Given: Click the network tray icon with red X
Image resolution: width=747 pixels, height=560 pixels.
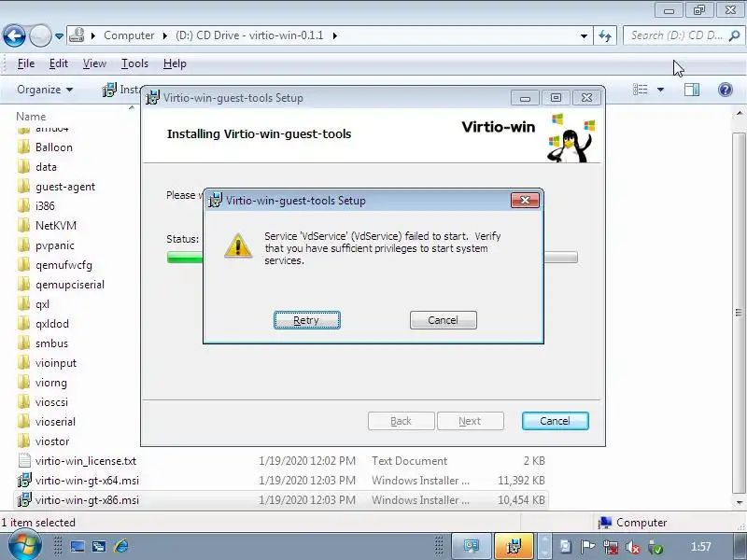Looking at the screenshot, I should tap(611, 548).
